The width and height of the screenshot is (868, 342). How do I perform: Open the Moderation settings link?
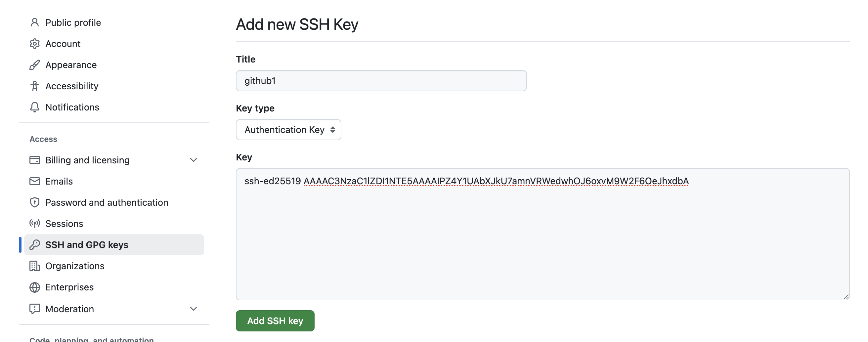[69, 309]
